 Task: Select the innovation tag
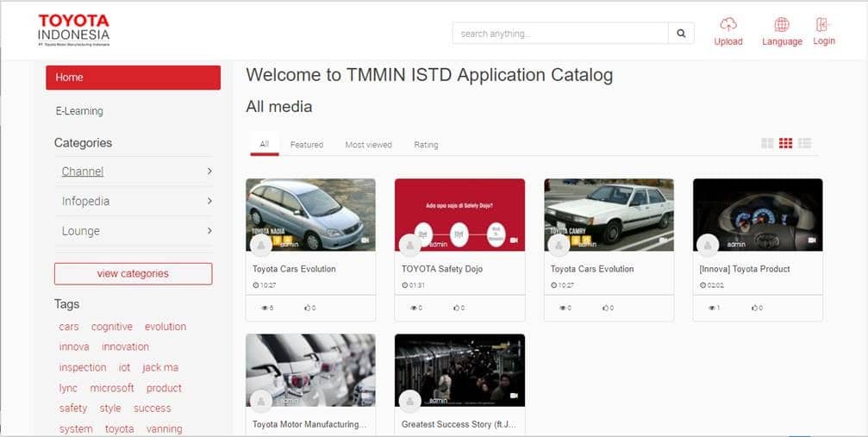(x=125, y=346)
